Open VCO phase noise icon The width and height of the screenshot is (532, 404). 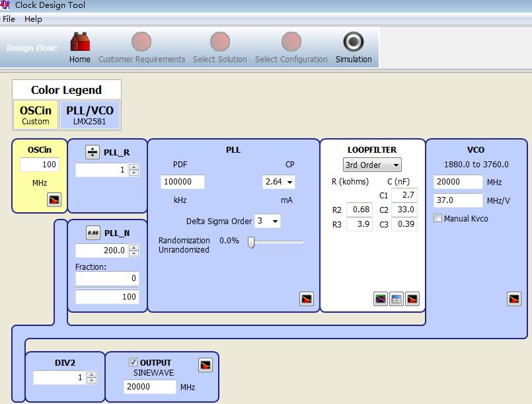[x=514, y=299]
